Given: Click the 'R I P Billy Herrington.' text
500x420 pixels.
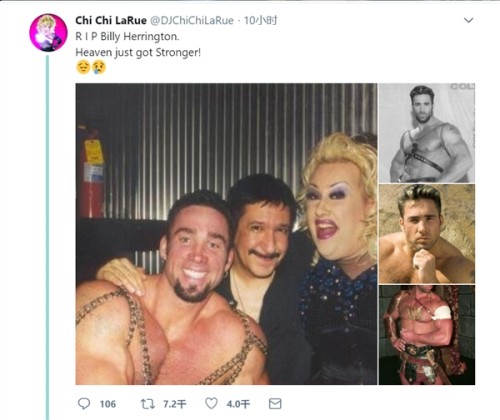Looking at the screenshot, I should coord(127,36).
